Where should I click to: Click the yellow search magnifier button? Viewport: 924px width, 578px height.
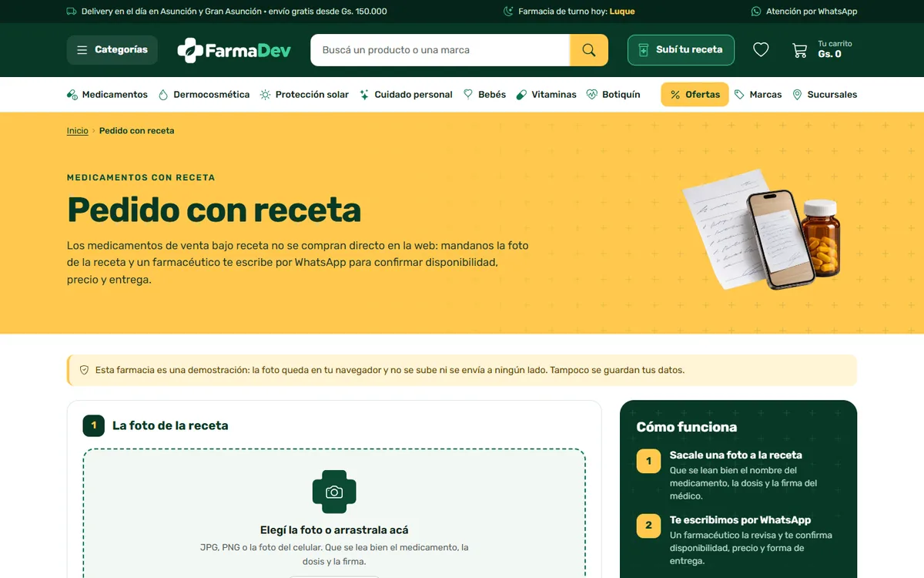(589, 50)
